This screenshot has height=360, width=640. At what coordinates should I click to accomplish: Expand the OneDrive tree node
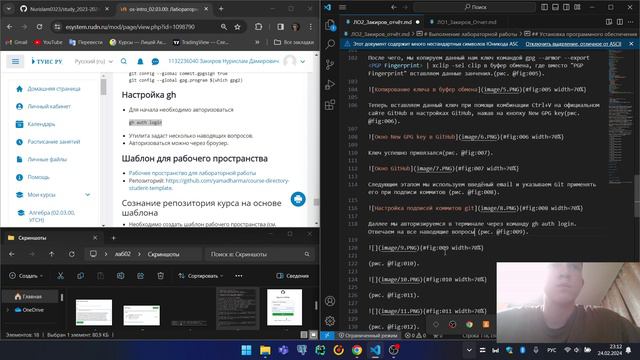8,310
